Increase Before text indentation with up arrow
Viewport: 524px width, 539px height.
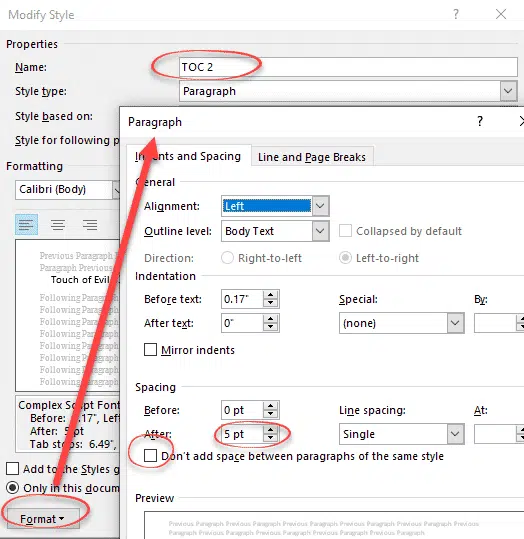[x=270, y=295]
